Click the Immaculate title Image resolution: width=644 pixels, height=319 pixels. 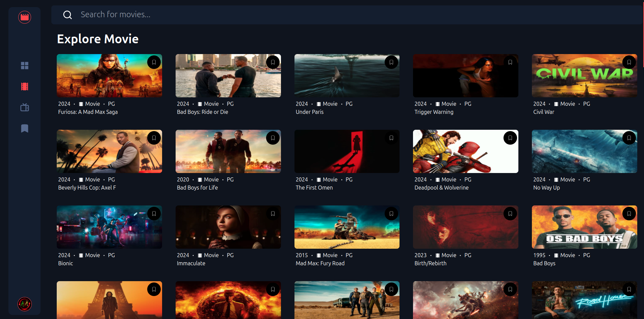[x=191, y=263]
